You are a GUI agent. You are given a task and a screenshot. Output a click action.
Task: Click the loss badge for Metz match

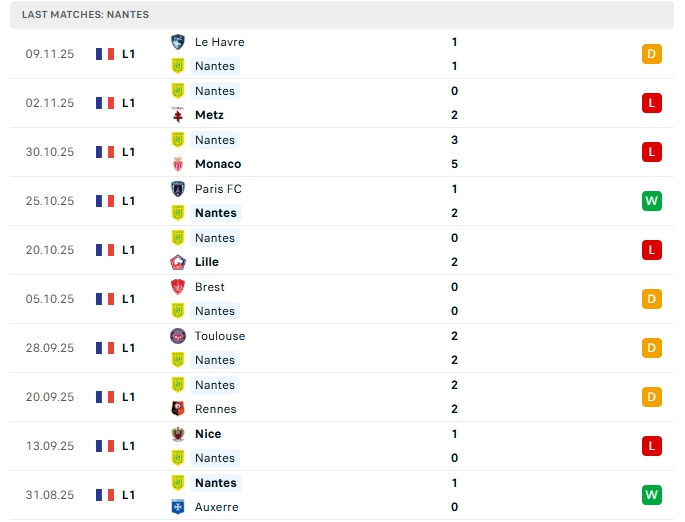652,103
